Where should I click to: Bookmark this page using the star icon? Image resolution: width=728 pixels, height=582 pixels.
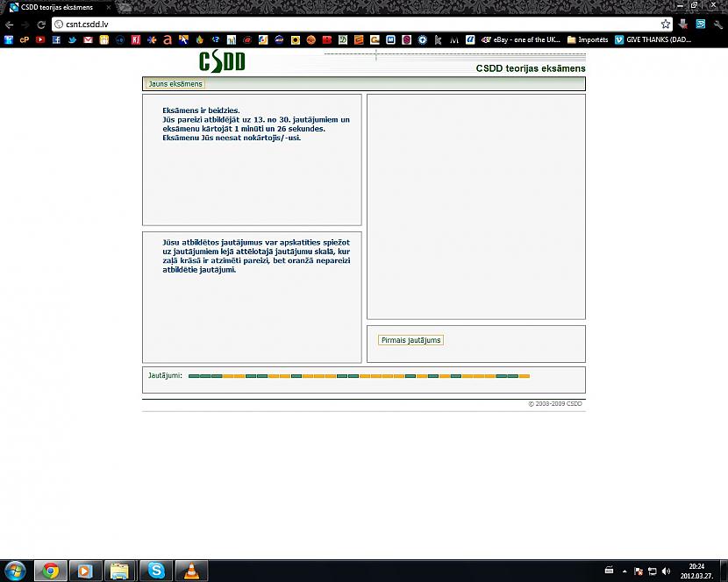click(665, 25)
